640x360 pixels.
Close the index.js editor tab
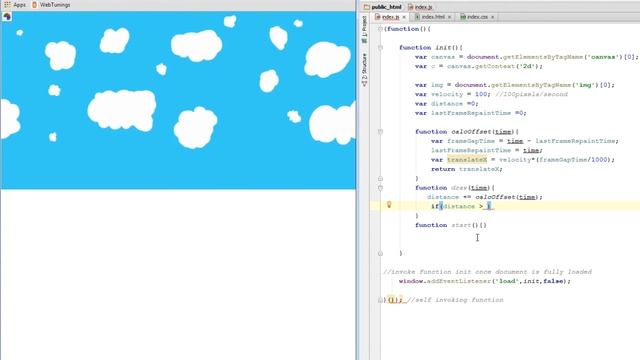(x=404, y=17)
